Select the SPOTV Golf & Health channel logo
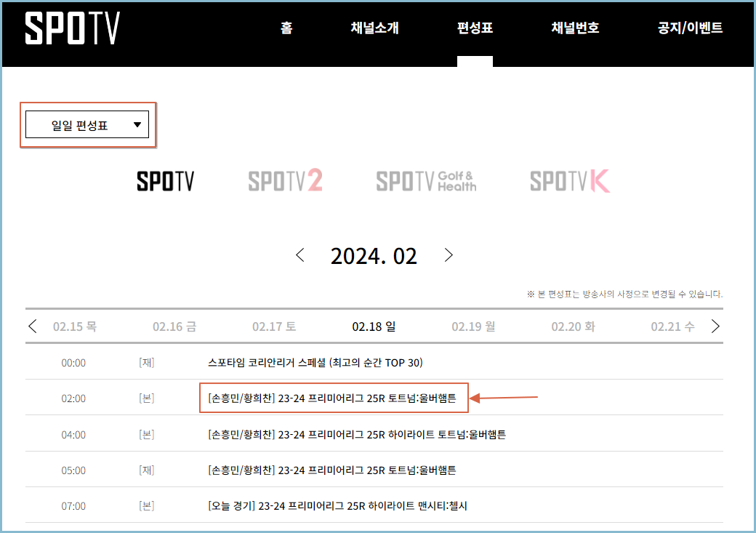Image resolution: width=756 pixels, height=533 pixels. pos(426,180)
